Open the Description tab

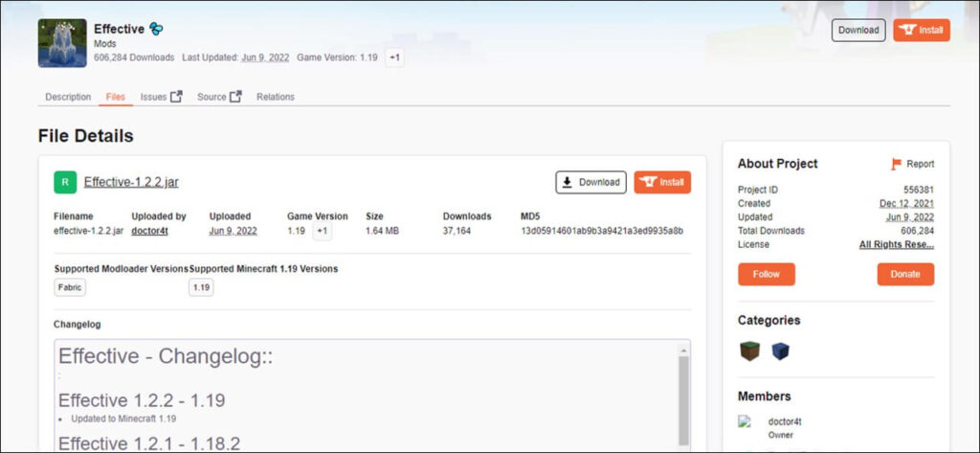[68, 97]
